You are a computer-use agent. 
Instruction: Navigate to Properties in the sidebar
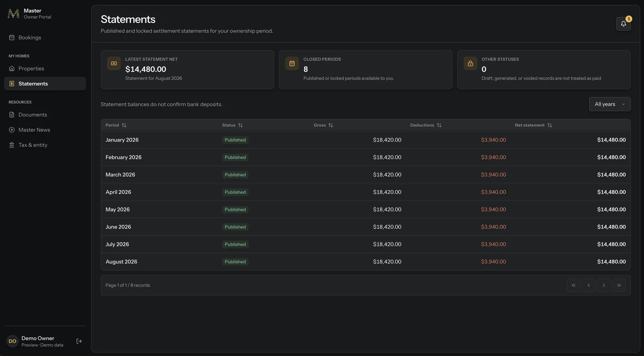pyautogui.click(x=45, y=68)
